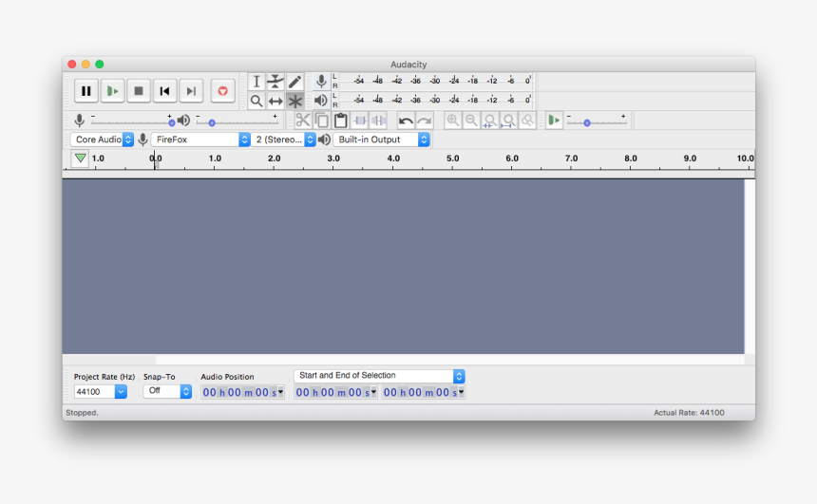The image size is (817, 504).
Task: Click the Play-at-Speed button
Action: 554,121
